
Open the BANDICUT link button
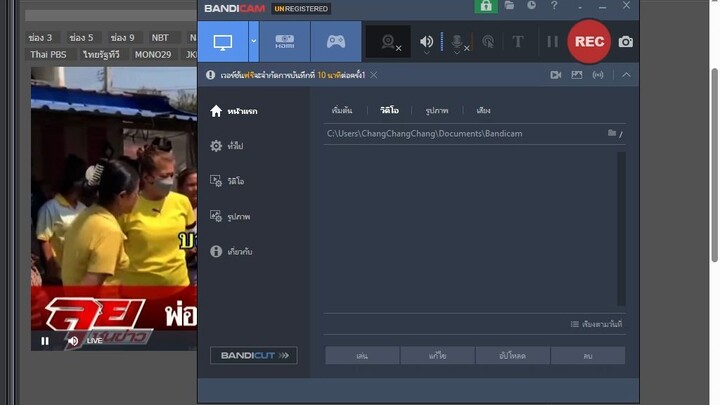(253, 355)
